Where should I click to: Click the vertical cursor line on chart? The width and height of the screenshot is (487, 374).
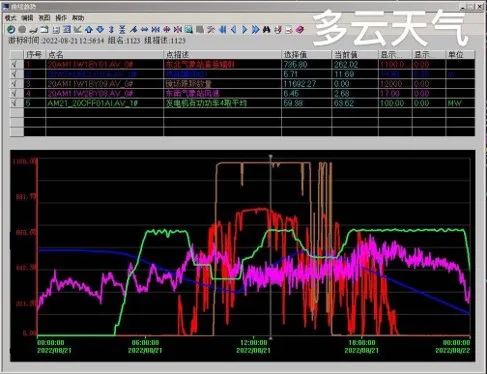[271, 247]
